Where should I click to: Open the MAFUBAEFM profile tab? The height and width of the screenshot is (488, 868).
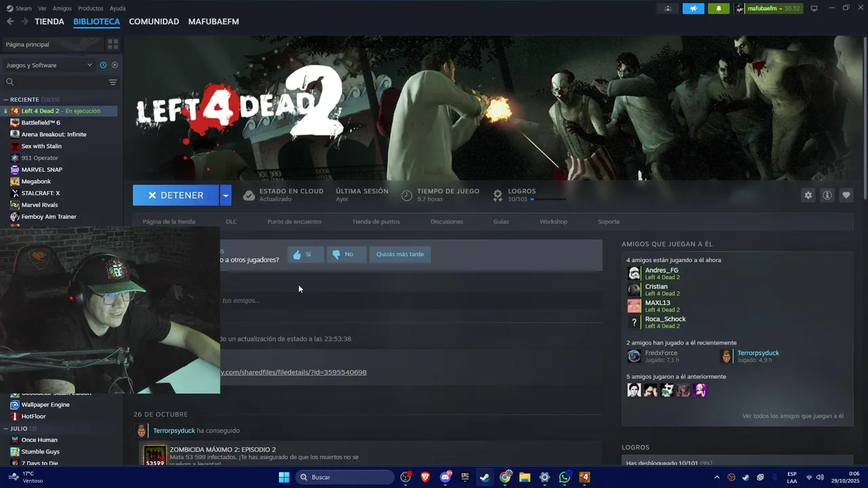[x=214, y=22]
